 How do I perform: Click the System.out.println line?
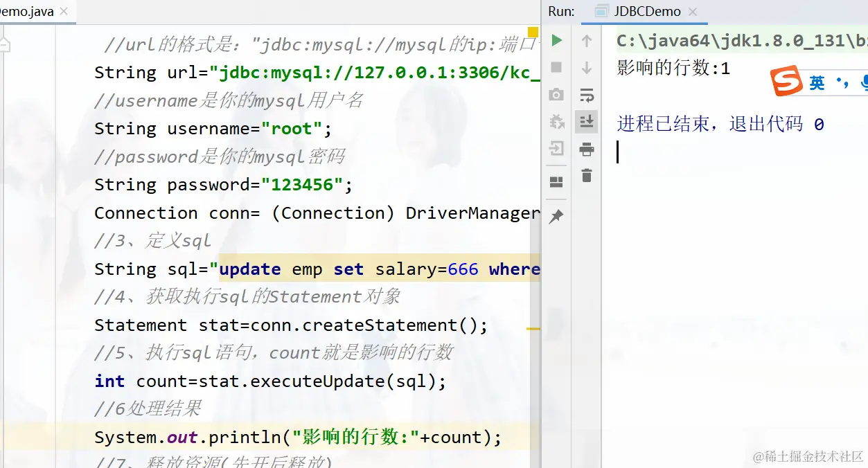click(298, 438)
